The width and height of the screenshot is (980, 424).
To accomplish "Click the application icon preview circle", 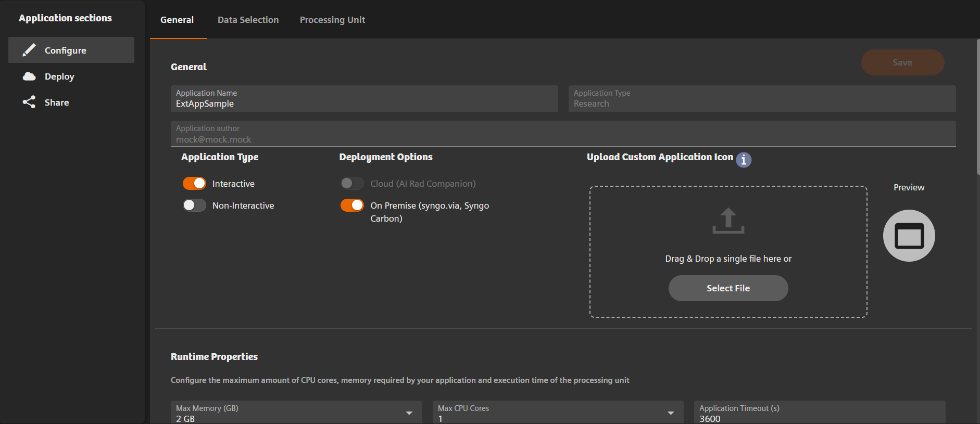I will click(909, 236).
